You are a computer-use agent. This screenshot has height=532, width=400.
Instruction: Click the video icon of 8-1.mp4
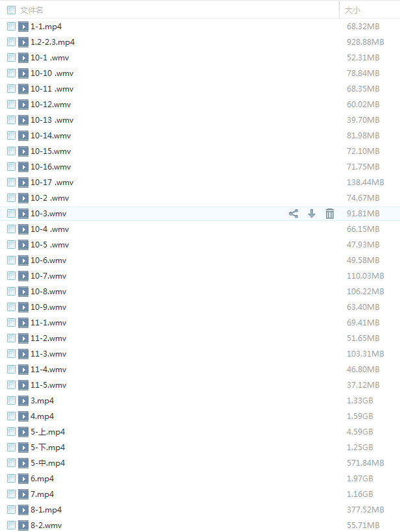coord(23,510)
